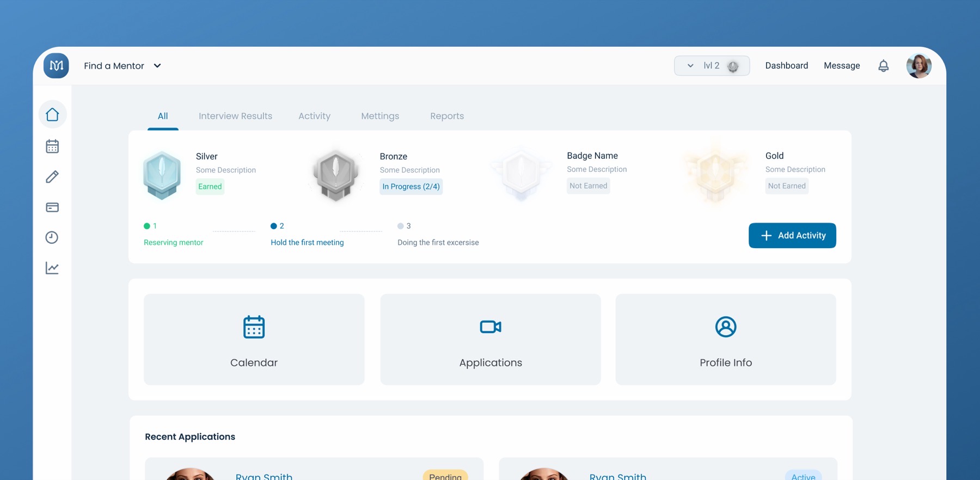Open the calendar icon in sidebar
Screen dimensions: 980x480
click(x=52, y=146)
